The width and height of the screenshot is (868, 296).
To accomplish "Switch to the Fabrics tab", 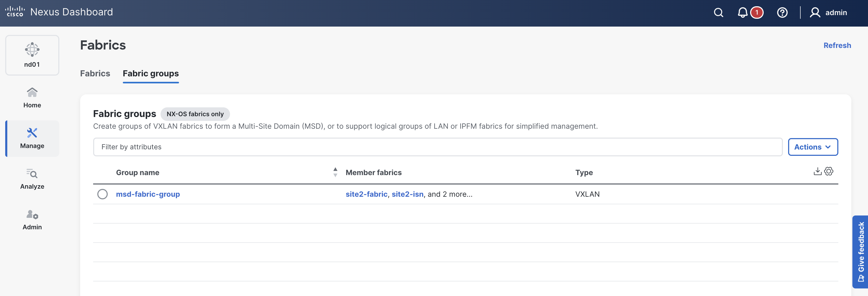I will pyautogui.click(x=95, y=73).
